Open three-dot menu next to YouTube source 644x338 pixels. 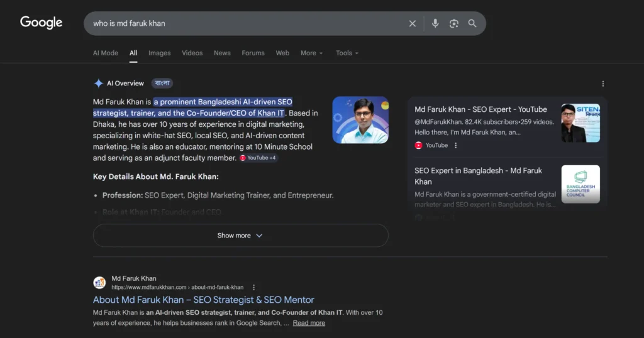(x=455, y=145)
